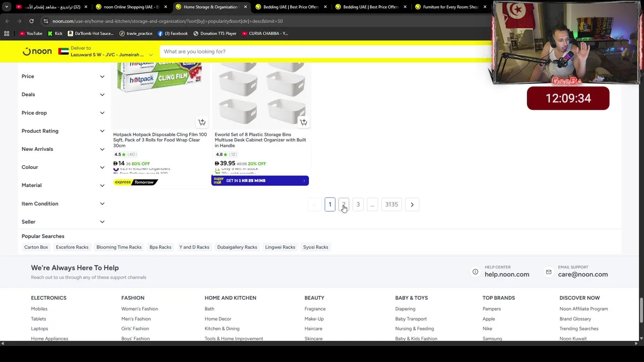This screenshot has height=362, width=644.
Task: Click in the noon search field
Action: point(326,51)
